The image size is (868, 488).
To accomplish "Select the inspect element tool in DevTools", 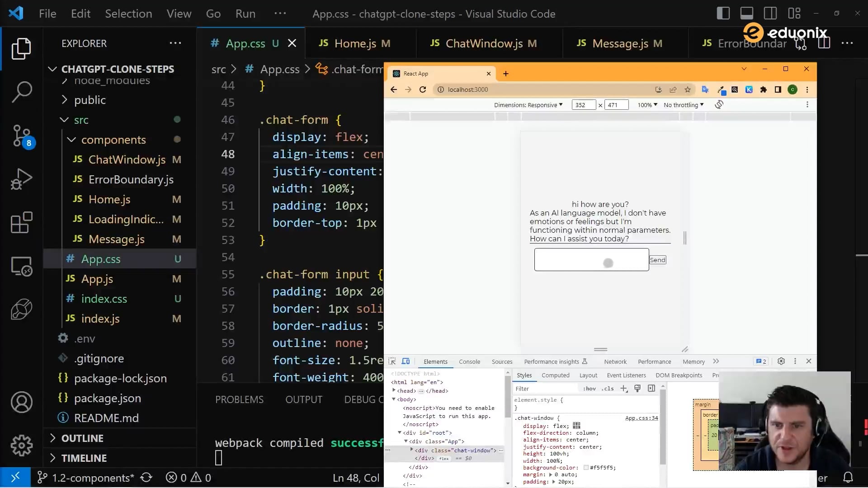I will [x=392, y=361].
